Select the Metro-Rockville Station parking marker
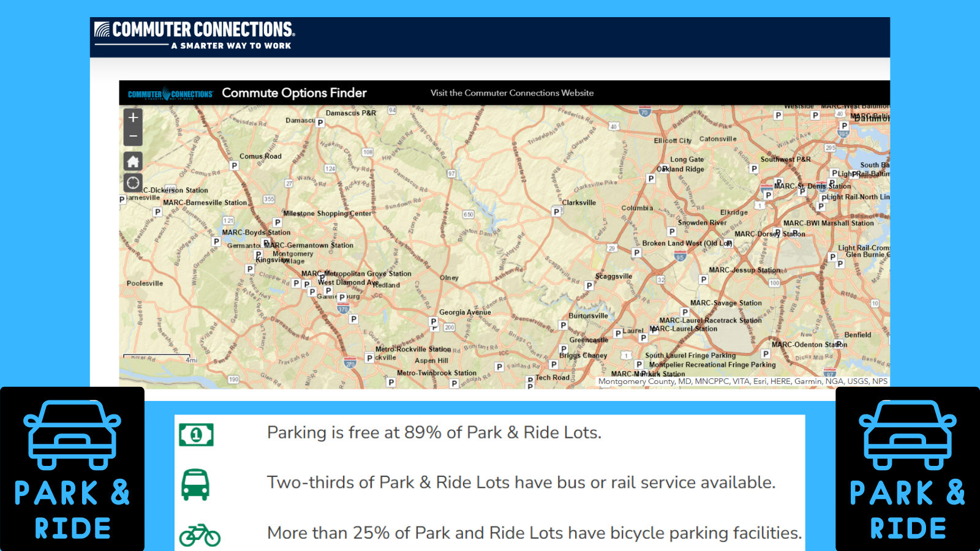Screen dimensions: 980x551 [369, 358]
